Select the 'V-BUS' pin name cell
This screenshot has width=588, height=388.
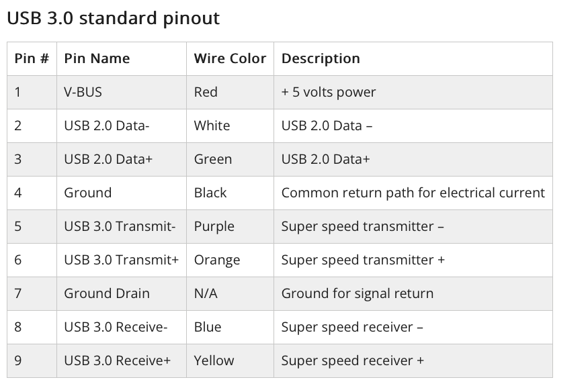tap(122, 92)
